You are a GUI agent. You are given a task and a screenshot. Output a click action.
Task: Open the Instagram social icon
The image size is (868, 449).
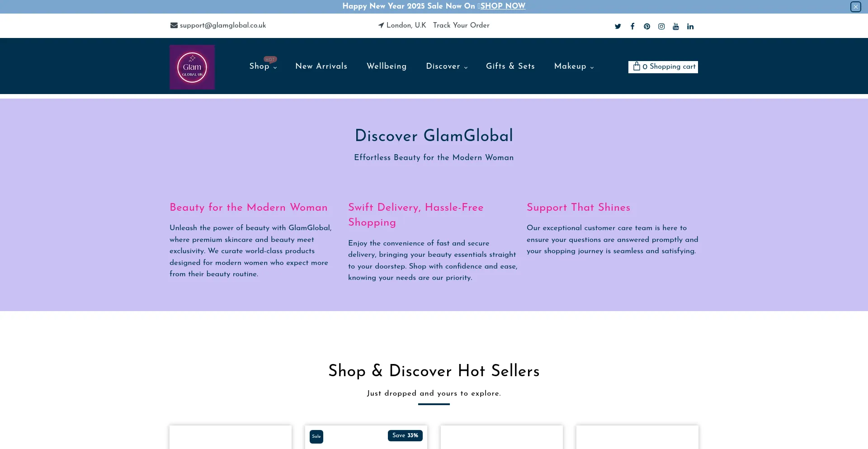661,27
